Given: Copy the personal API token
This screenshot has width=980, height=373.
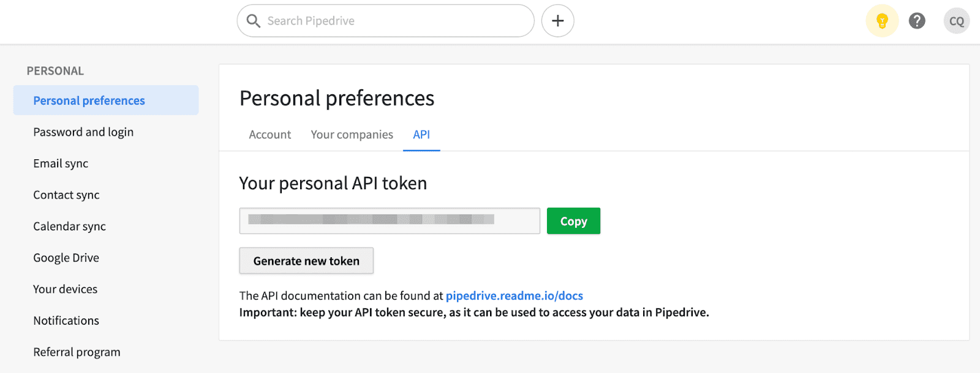Looking at the screenshot, I should (573, 221).
